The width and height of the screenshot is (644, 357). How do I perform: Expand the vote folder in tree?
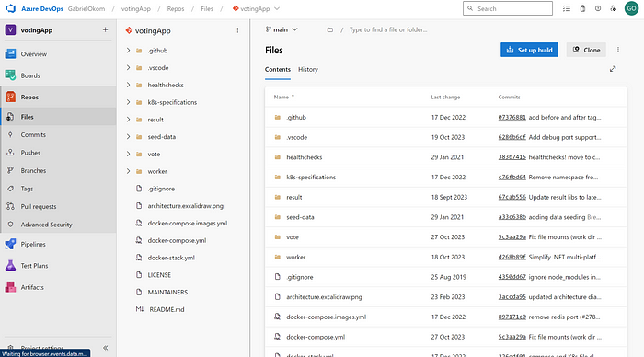click(128, 154)
